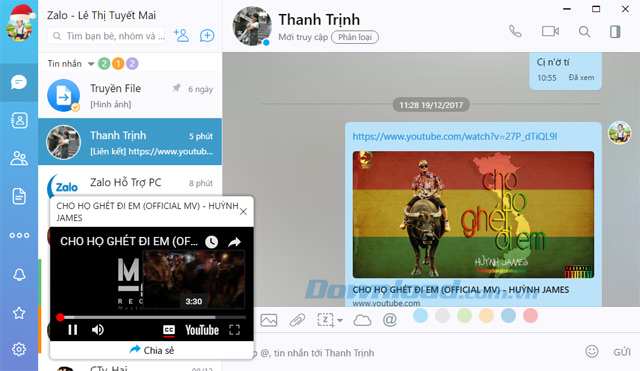Click the video progress bar
The image size is (640, 371).
tap(153, 317)
